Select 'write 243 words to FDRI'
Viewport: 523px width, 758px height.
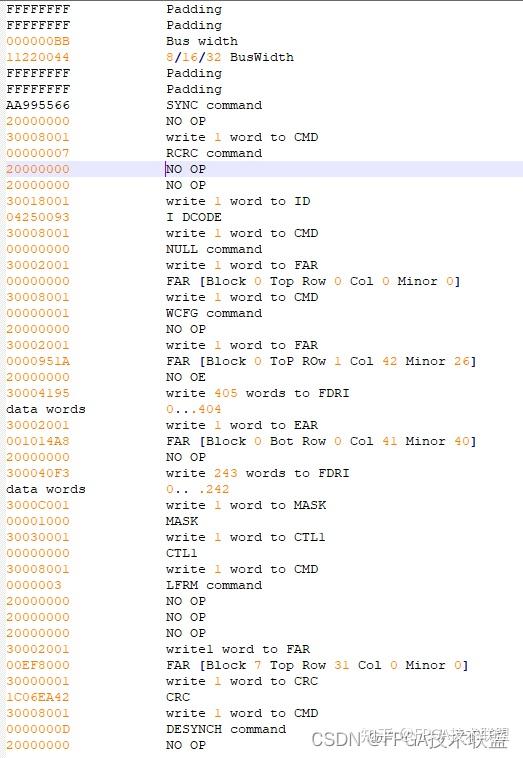[x=258, y=473]
